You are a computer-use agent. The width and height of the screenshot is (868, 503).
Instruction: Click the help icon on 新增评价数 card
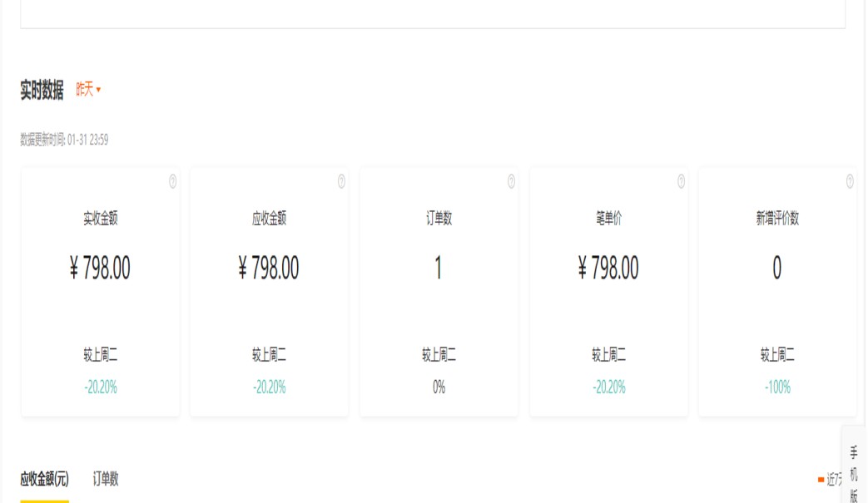pos(850,182)
